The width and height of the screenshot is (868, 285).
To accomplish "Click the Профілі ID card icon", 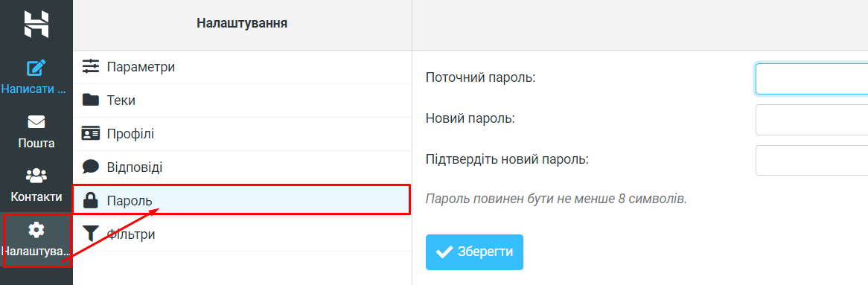I will [x=91, y=133].
